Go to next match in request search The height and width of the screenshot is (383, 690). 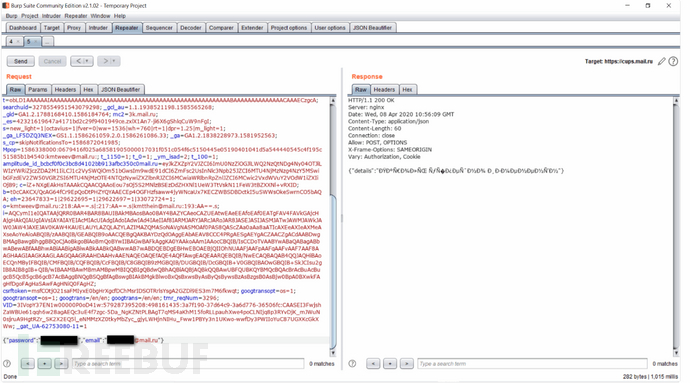pos(61,364)
